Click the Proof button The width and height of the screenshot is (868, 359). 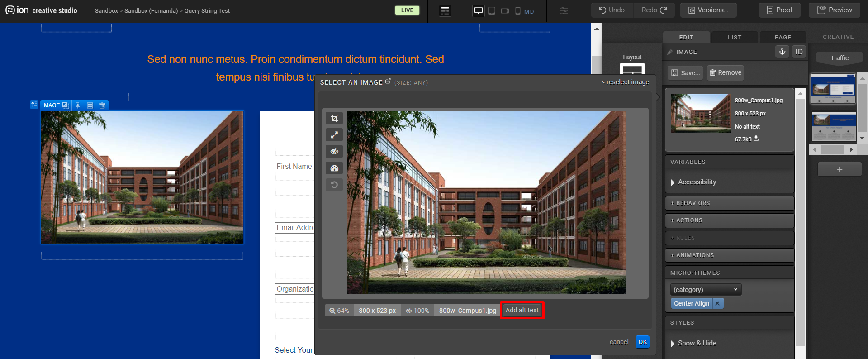click(780, 10)
